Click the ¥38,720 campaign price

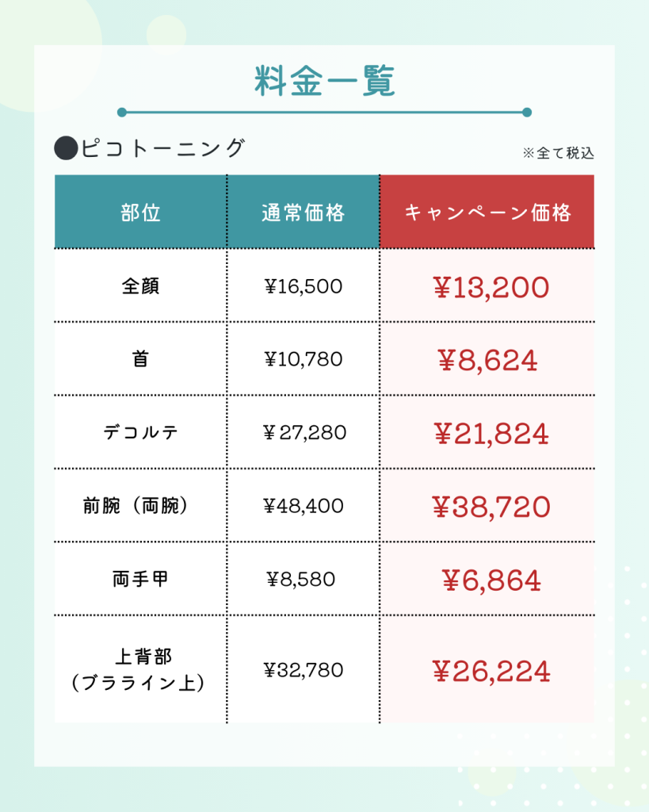click(491, 507)
